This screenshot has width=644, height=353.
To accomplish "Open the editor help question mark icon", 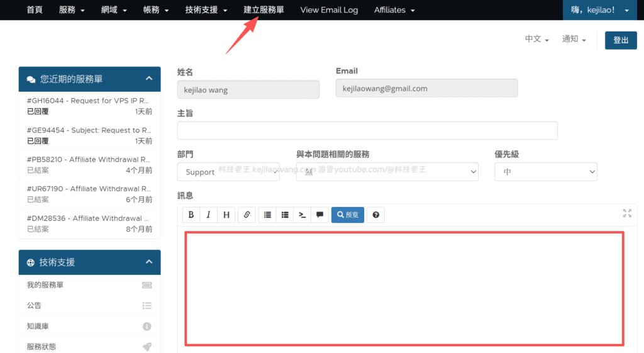I will [375, 215].
